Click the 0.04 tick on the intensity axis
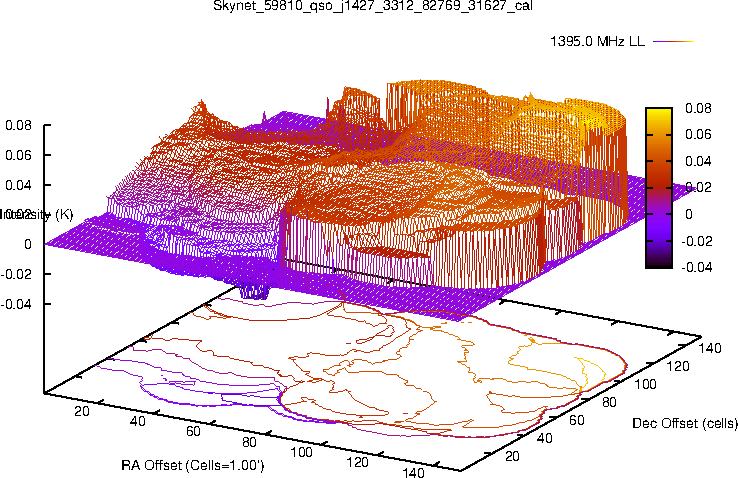 click(18, 185)
